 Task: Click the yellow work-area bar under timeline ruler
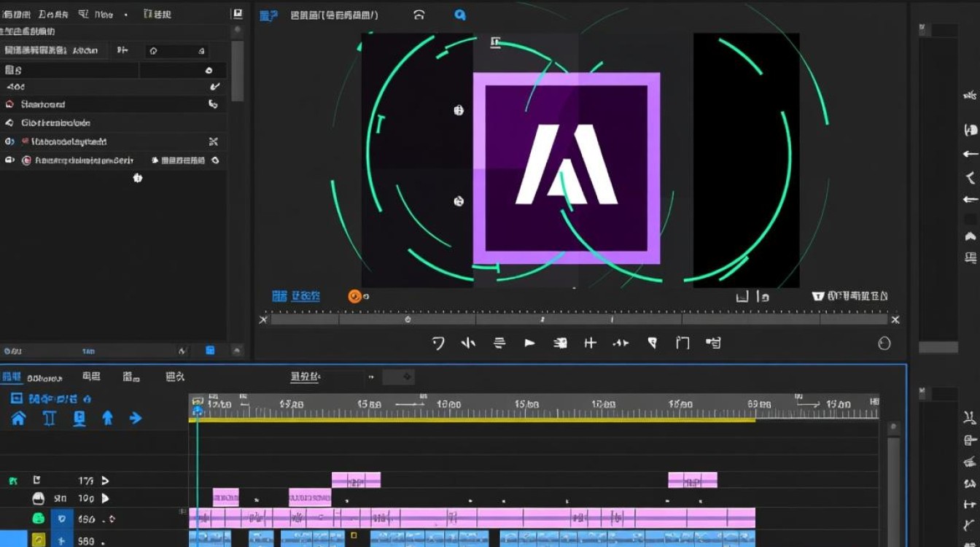point(472,420)
